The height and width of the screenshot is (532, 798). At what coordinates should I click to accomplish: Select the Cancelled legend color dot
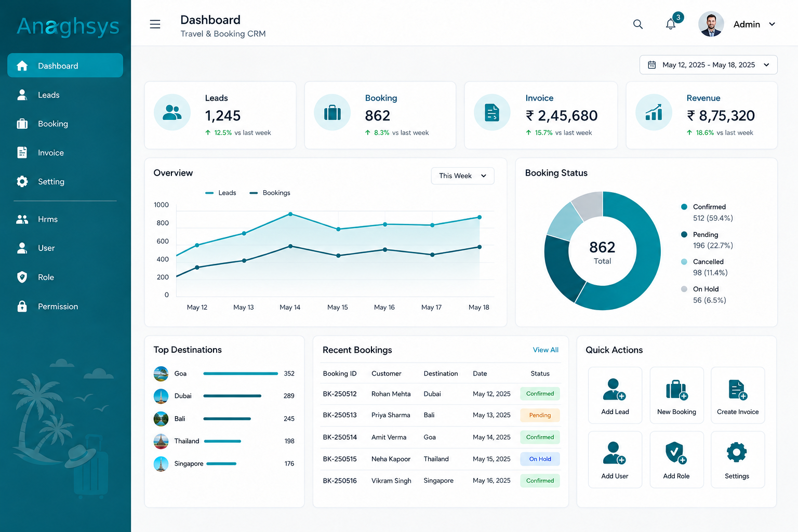coord(684,262)
